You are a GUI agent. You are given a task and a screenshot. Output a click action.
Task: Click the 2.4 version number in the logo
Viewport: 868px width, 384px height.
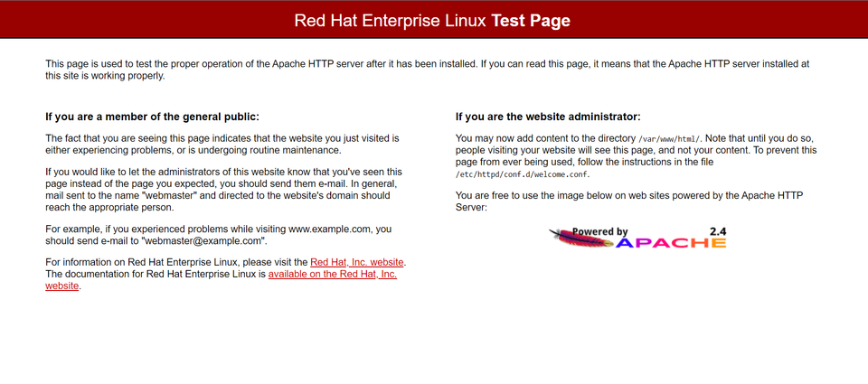coord(718,231)
